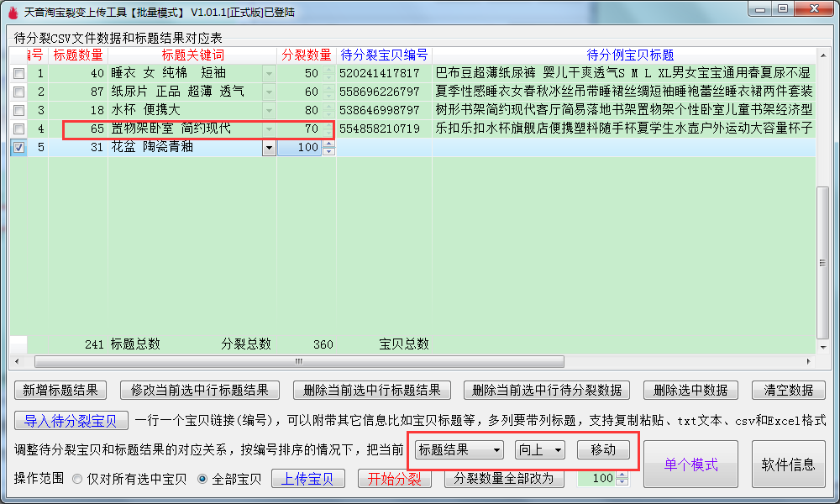Click 导入待分裂宝贝 button
840x504 pixels.
click(71, 421)
